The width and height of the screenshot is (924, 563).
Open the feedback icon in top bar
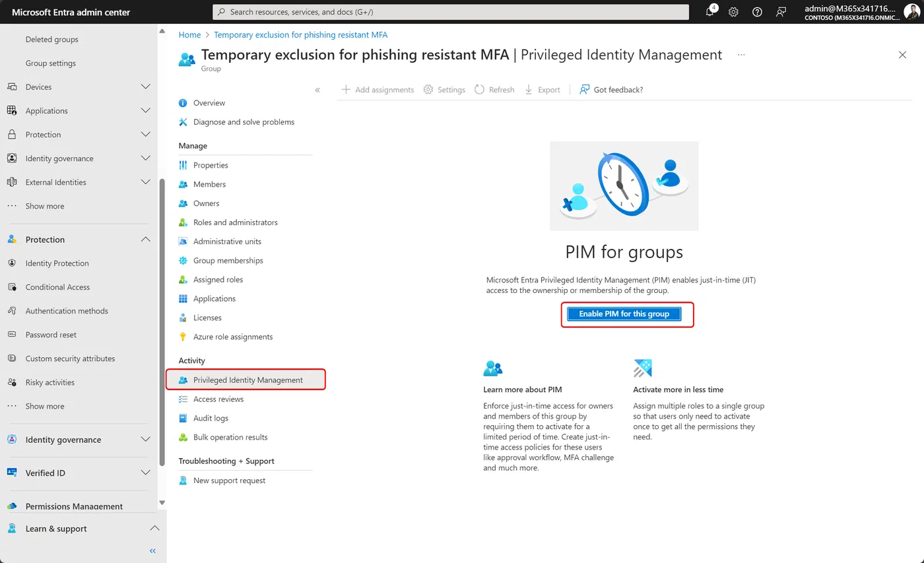pyautogui.click(x=781, y=12)
